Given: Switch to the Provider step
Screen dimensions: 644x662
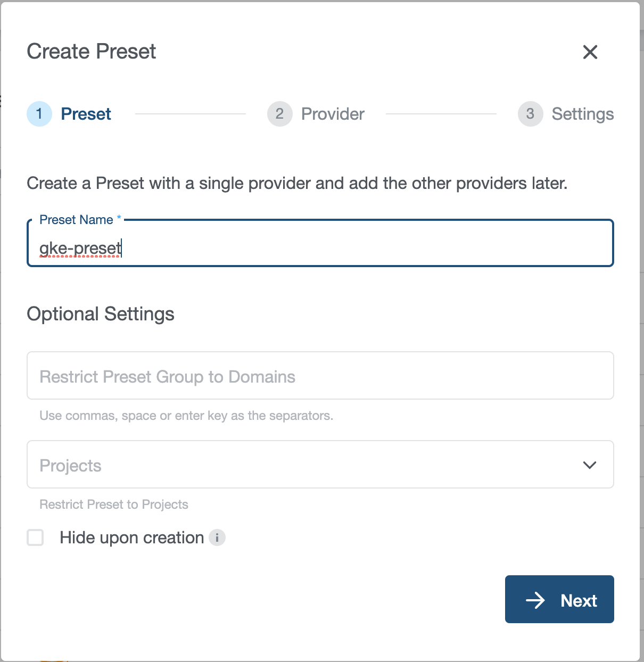Looking at the screenshot, I should click(333, 114).
